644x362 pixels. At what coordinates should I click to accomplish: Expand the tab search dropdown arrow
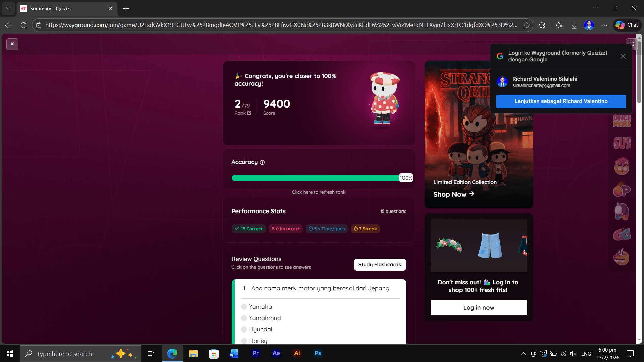[x=8, y=9]
